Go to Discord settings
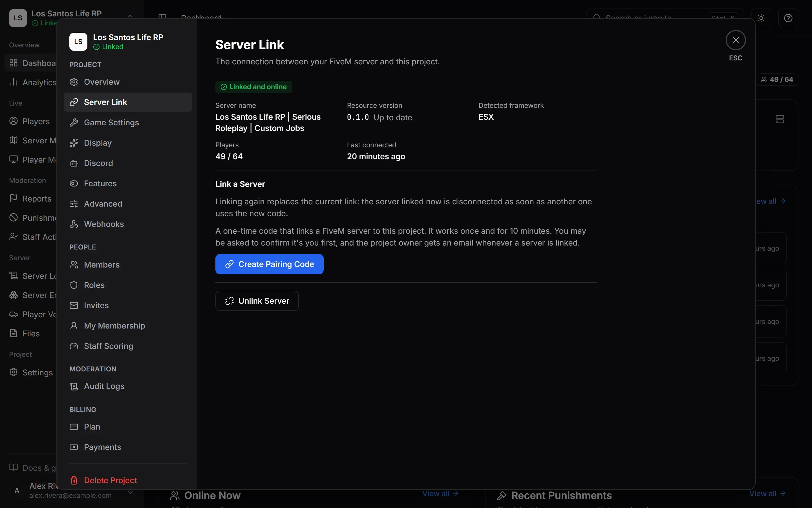Viewport: 812px width, 508px height. click(x=127, y=163)
